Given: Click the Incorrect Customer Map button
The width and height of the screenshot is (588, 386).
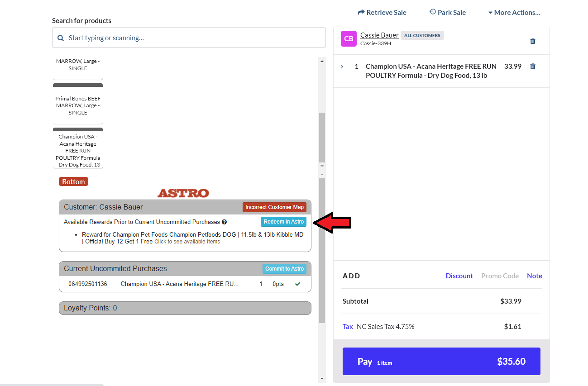Looking at the screenshot, I should pos(274,207).
